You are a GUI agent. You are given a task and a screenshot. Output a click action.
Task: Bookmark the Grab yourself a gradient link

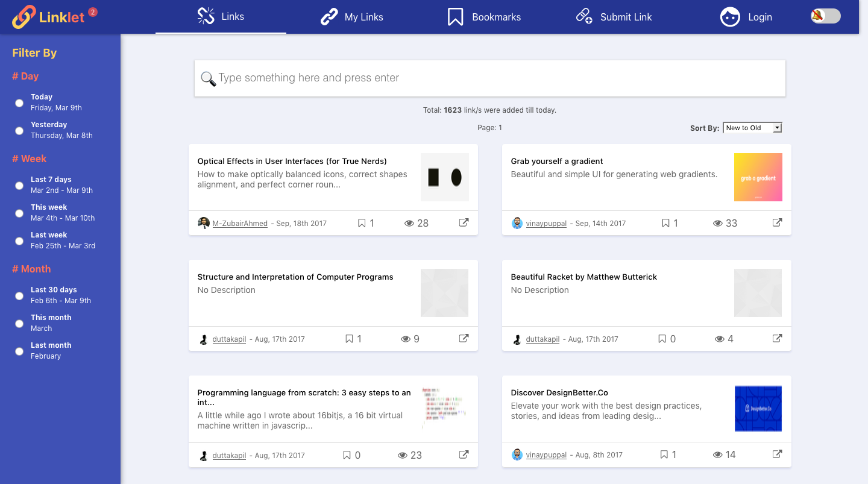665,223
